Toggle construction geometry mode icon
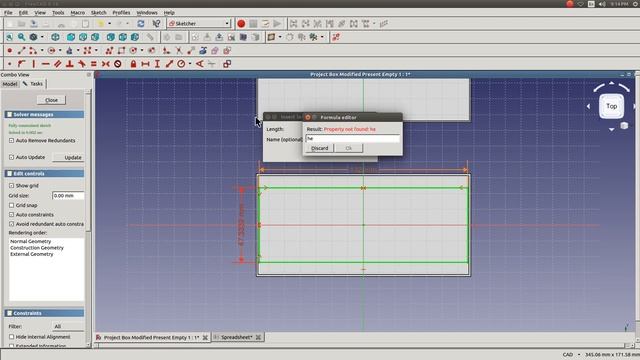This screenshot has height=360, width=640. (227, 51)
